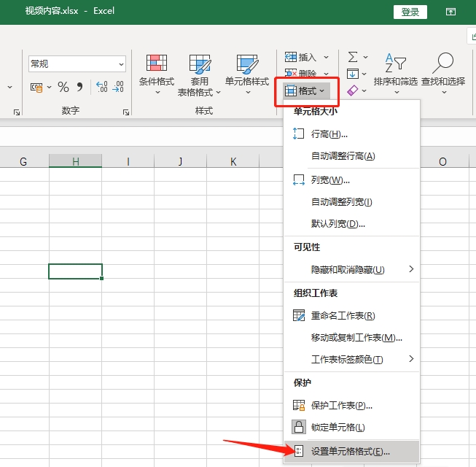This screenshot has width=476, height=467.
Task: Click the percent style icon
Action: coord(63,87)
